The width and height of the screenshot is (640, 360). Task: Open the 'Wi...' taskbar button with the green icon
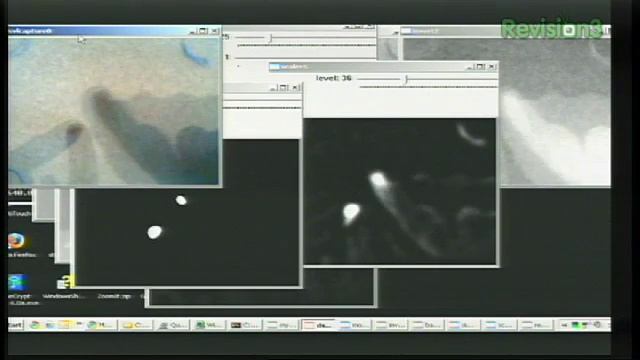pyautogui.click(x=209, y=325)
